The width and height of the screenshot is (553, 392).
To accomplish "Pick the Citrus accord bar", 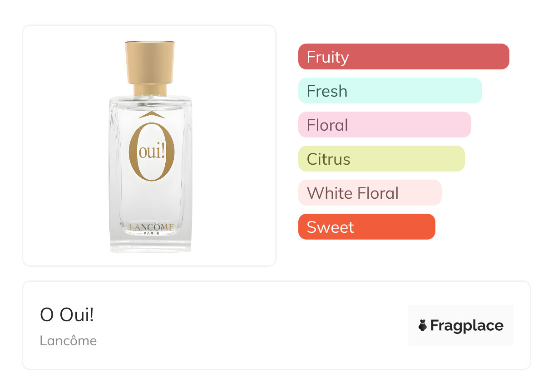I will pyautogui.click(x=381, y=159).
